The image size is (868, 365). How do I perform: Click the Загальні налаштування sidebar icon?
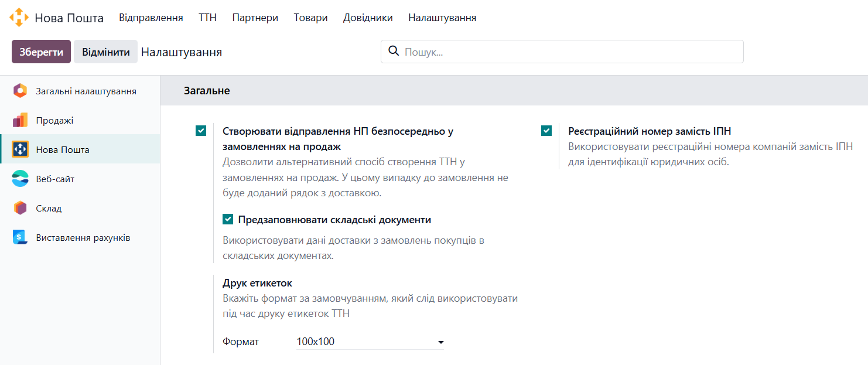[x=20, y=91]
